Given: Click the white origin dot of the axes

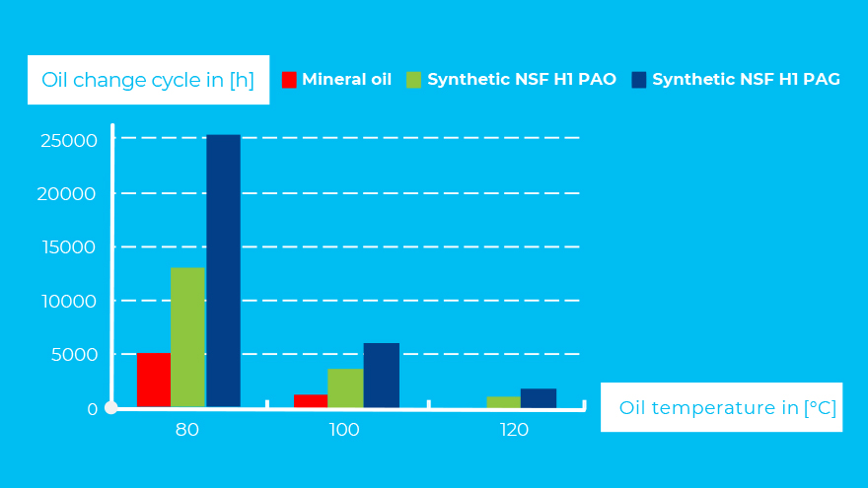Looking at the screenshot, I should coord(111,408).
